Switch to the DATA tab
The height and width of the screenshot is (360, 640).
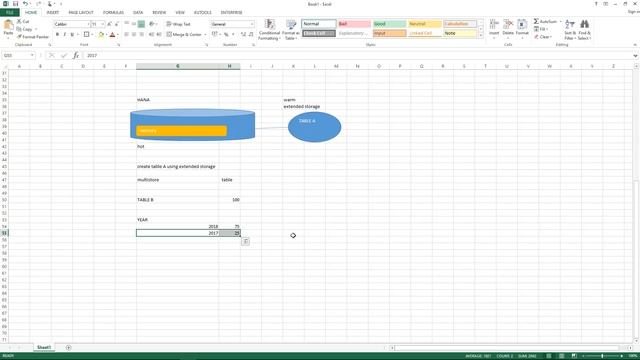pyautogui.click(x=138, y=12)
